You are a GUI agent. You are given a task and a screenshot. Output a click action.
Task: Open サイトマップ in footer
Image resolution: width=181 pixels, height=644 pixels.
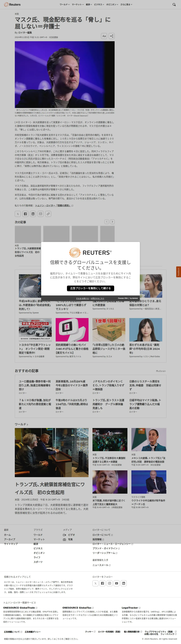(x=11, y=544)
